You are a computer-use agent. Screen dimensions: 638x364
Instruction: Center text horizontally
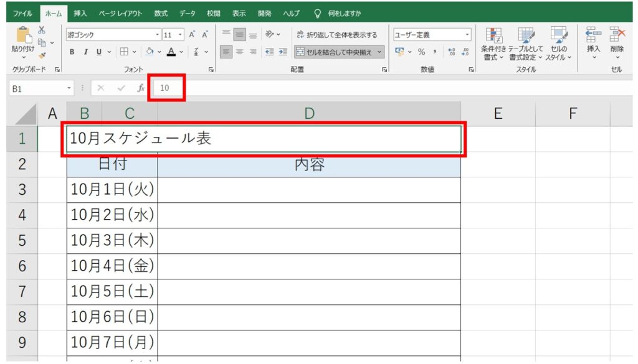pyautogui.click(x=240, y=52)
